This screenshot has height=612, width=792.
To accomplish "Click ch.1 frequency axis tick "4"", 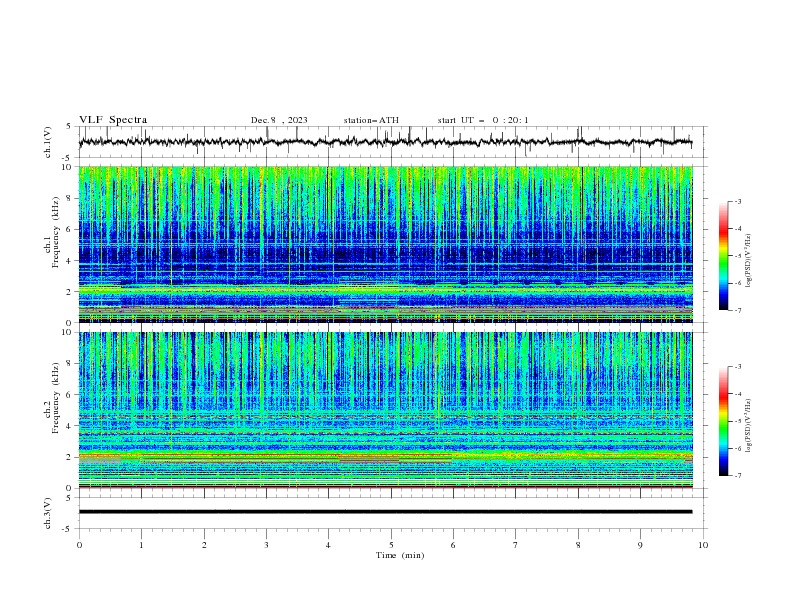I will click(x=70, y=261).
